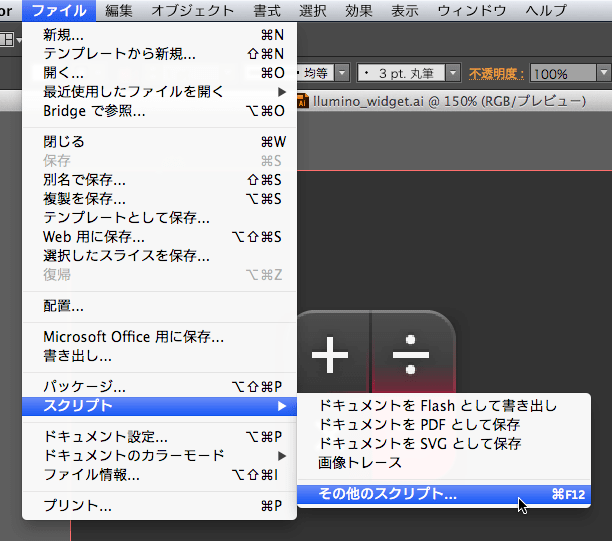
Task: Run the 画像トレース script
Action: click(444, 463)
